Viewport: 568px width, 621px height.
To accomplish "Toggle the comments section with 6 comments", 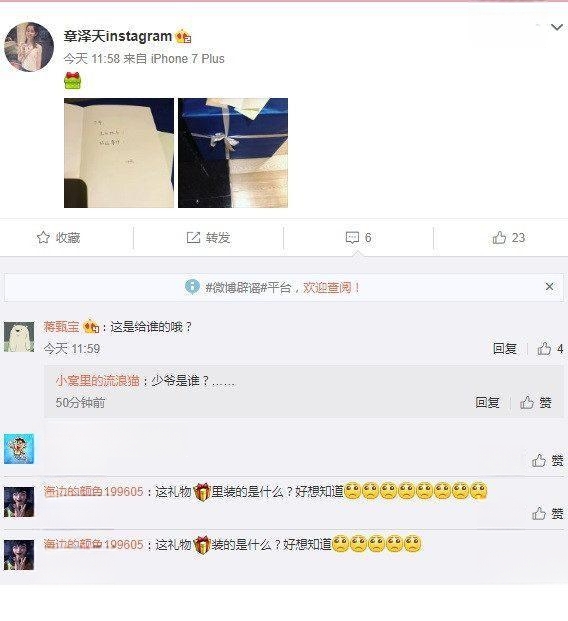I will click(358, 238).
